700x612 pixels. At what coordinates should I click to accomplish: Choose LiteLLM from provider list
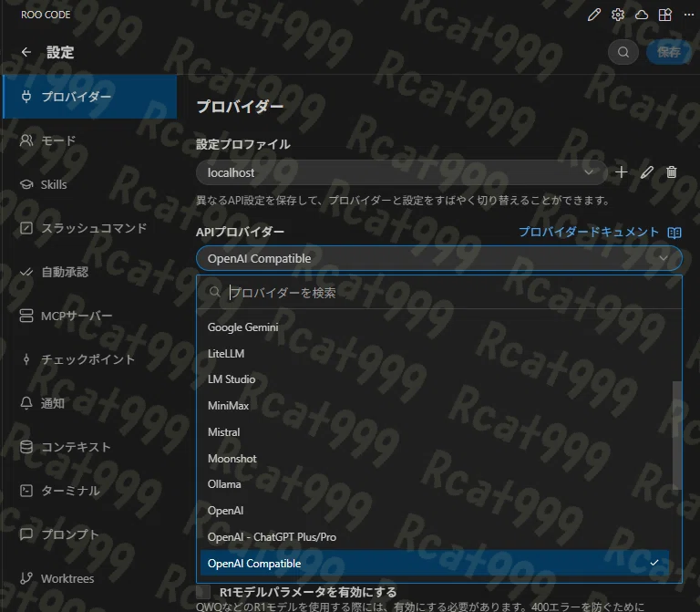point(435,353)
